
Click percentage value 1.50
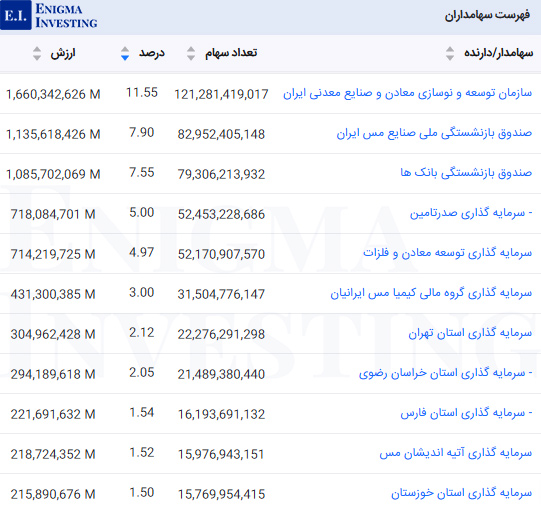[142, 493]
